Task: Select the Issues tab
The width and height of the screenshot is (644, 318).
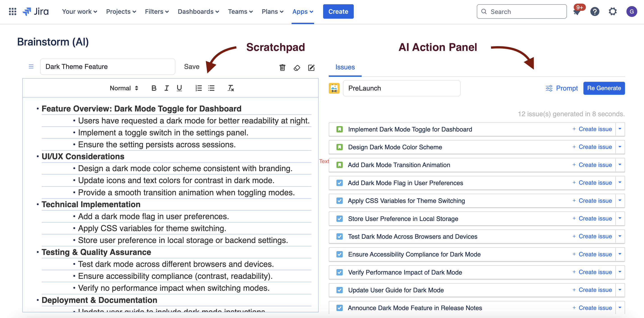Action: tap(345, 67)
